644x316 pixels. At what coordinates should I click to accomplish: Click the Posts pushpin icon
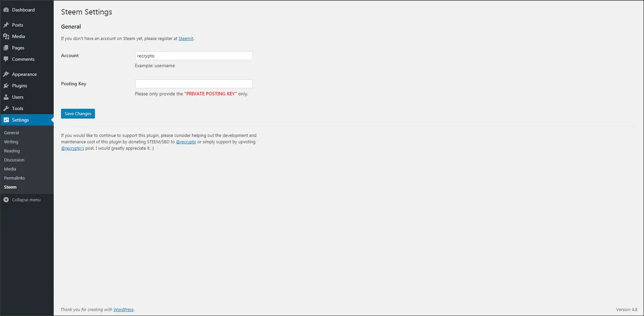(x=6, y=25)
